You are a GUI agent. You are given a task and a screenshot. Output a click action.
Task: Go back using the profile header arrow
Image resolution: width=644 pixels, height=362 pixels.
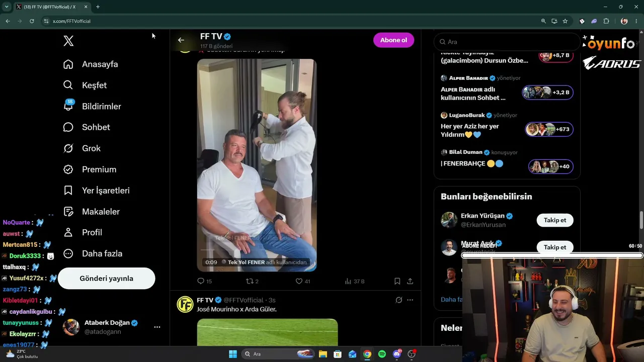point(181,40)
